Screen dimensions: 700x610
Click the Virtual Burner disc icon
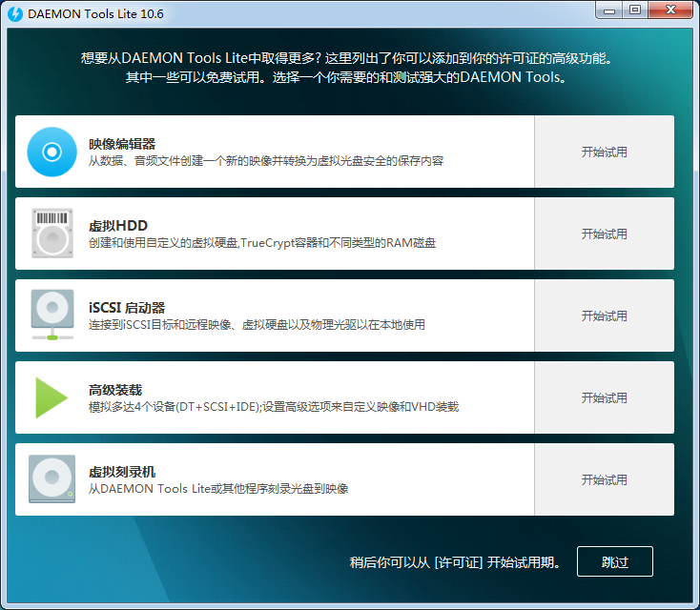[51, 479]
